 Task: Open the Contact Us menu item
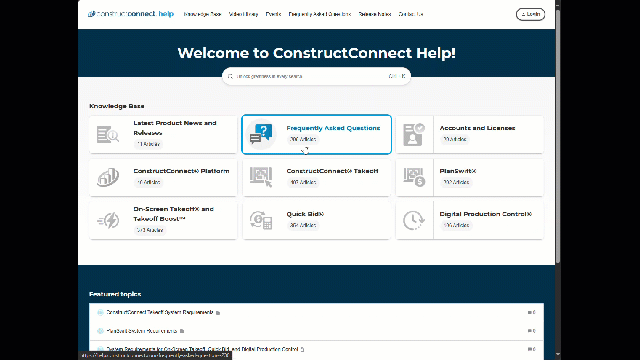coord(411,14)
